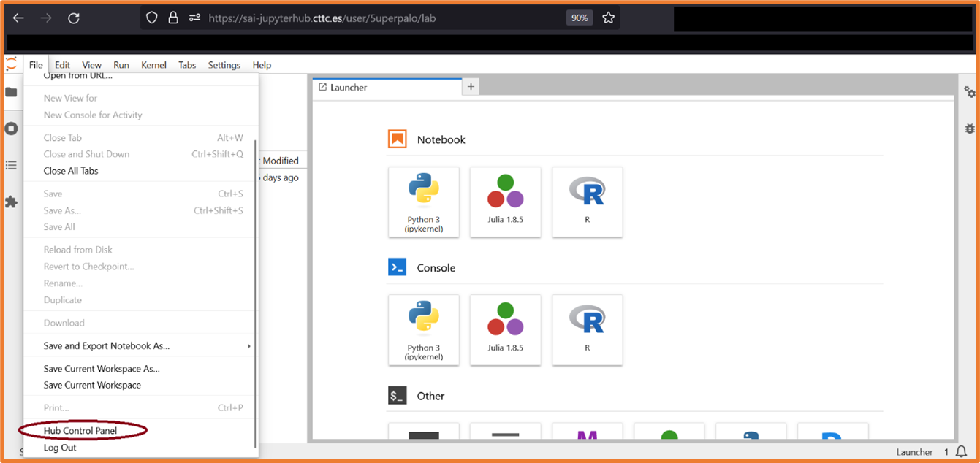Click the notification bell in status bar
The image size is (980, 463).
962,452
